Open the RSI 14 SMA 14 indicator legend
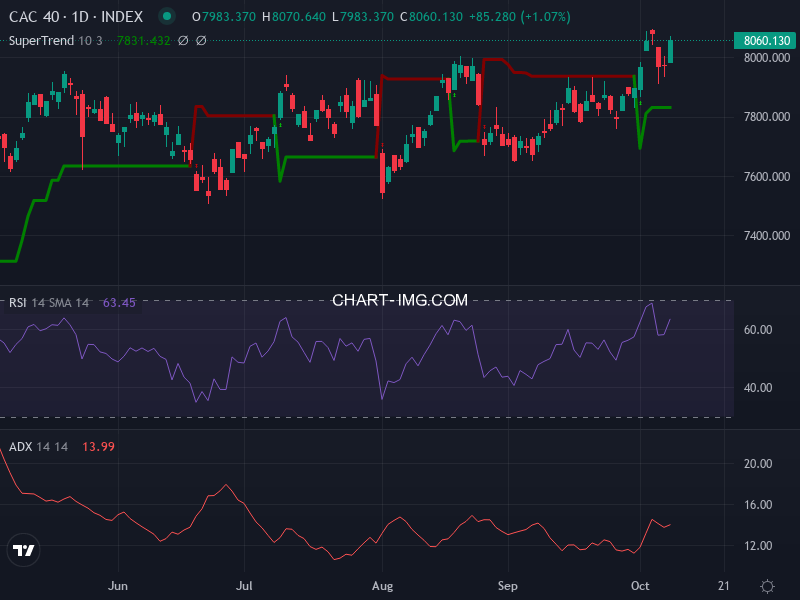 49,302
